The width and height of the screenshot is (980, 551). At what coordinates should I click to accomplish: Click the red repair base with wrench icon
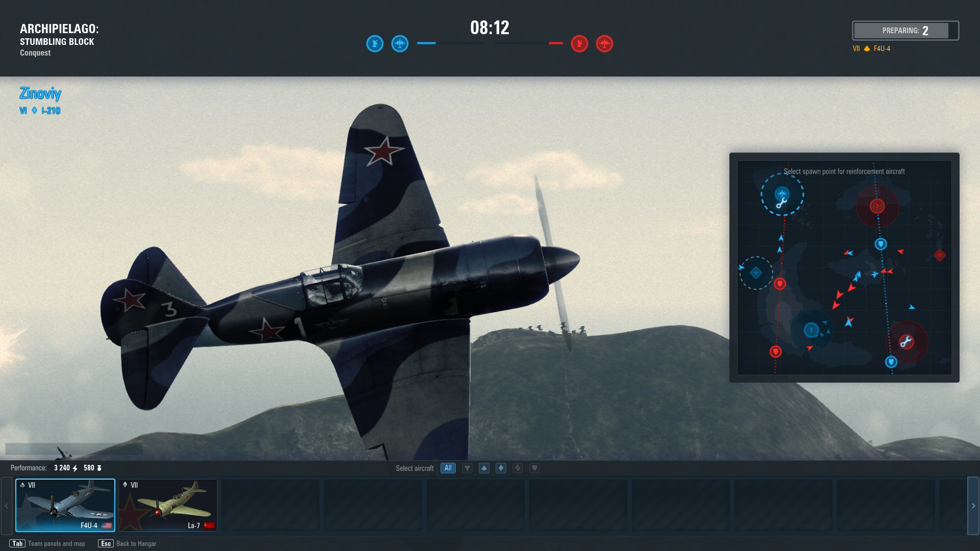point(906,342)
